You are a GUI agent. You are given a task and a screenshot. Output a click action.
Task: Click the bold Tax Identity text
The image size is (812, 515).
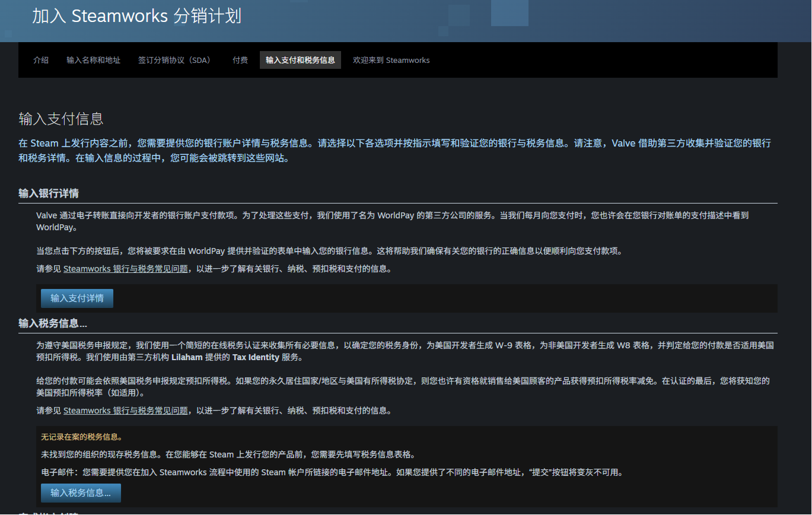coord(256,357)
